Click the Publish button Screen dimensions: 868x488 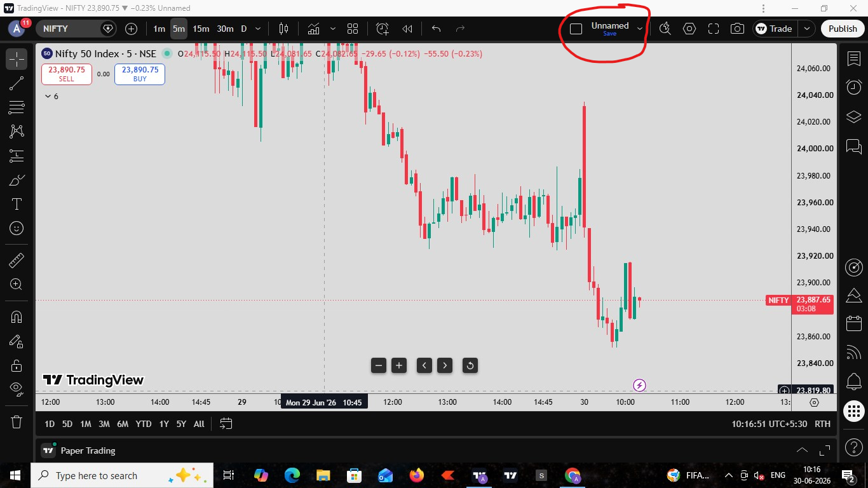click(843, 29)
